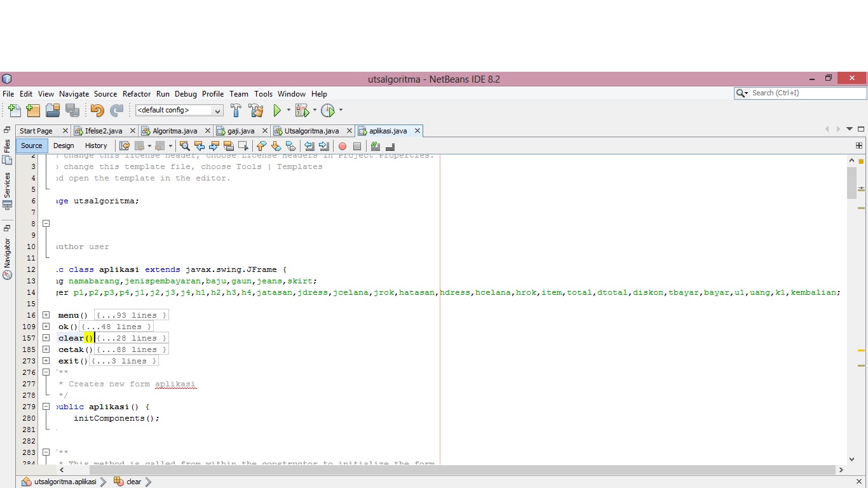
Task: Switch to Design view
Action: pyautogui.click(x=63, y=146)
